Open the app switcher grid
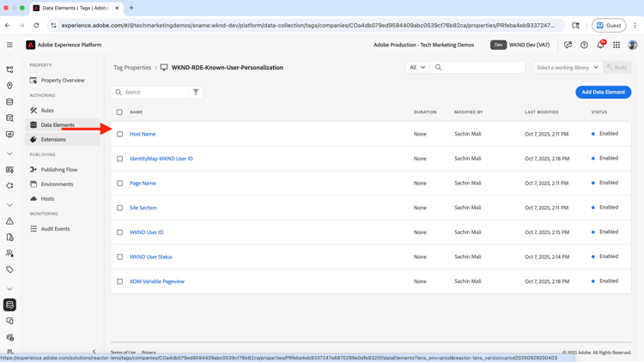This screenshot has height=362, width=644. click(x=617, y=45)
